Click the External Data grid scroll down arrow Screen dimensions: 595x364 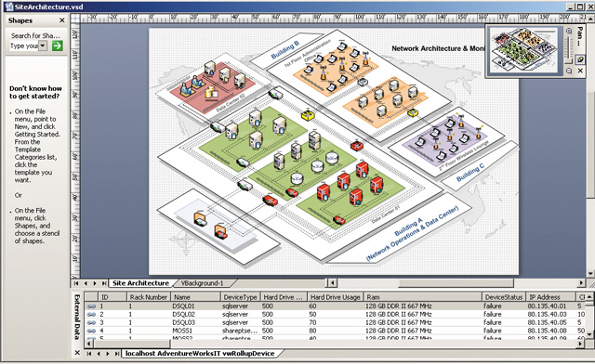(589, 334)
